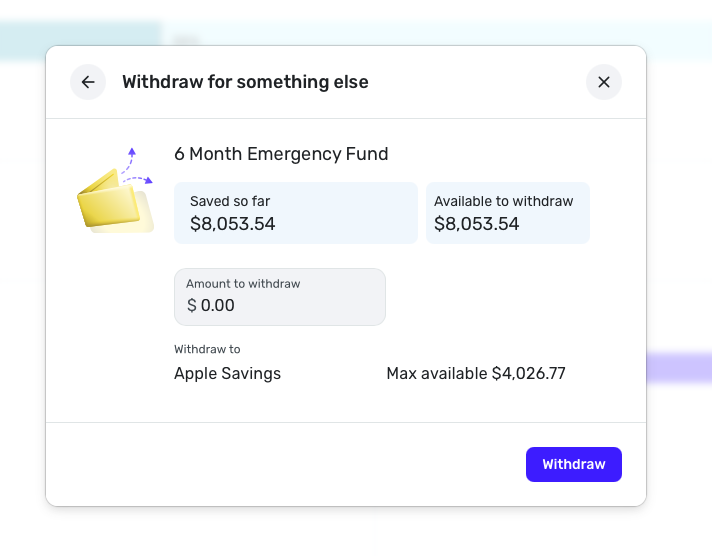Click the purple arrows above the wallet

(137, 166)
